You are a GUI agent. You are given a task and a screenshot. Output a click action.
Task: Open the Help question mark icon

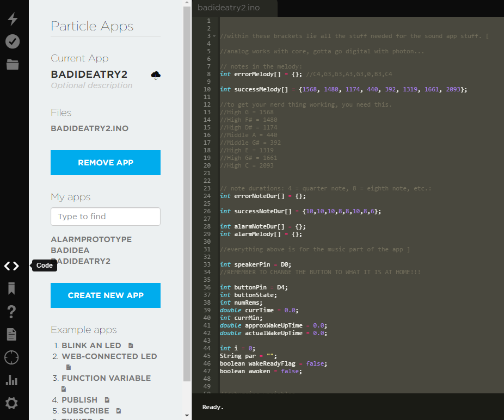click(11, 311)
